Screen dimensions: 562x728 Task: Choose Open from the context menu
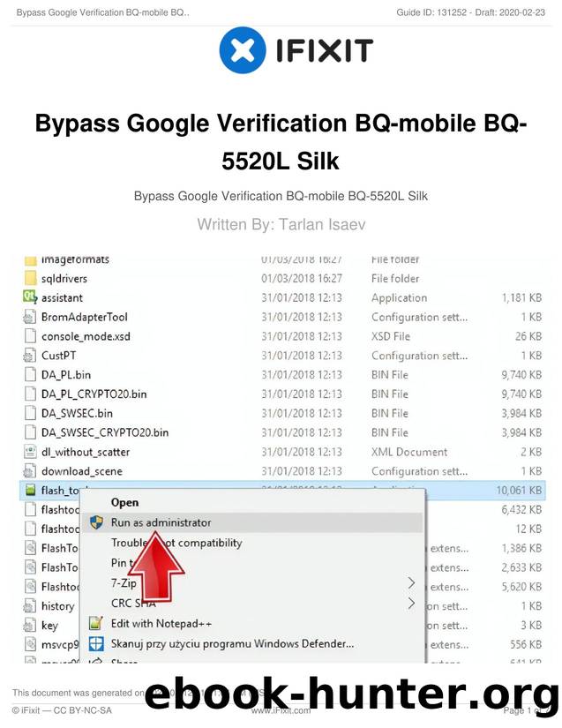tap(124, 502)
